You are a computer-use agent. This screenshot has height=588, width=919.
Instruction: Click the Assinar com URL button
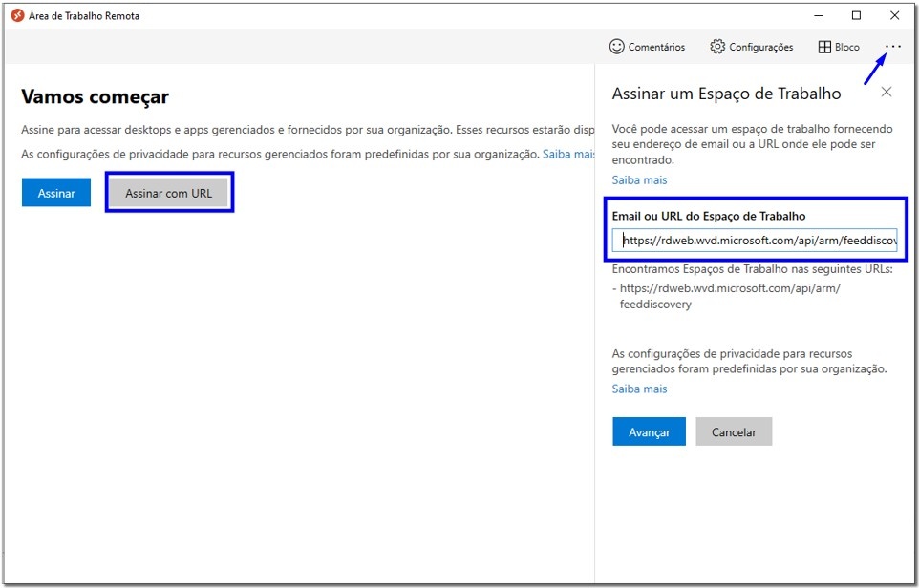[169, 193]
